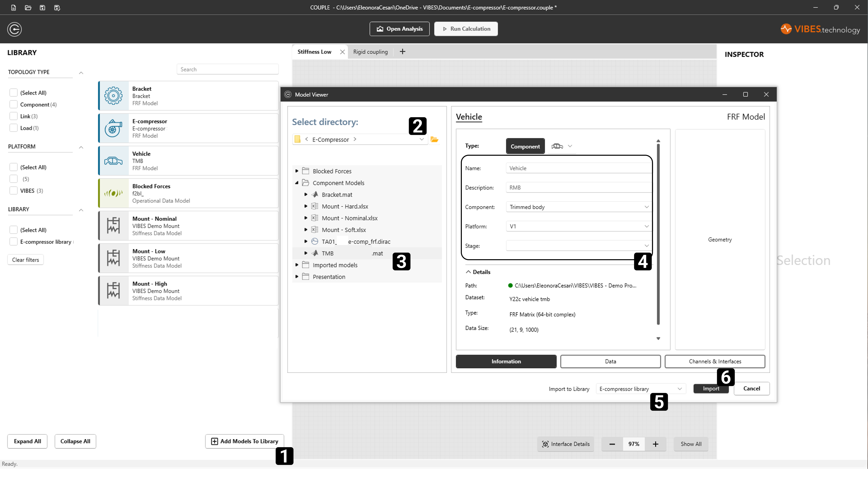Viewport: 868px width, 478px height.
Task: Click the Open Analysis button
Action: 400,29
